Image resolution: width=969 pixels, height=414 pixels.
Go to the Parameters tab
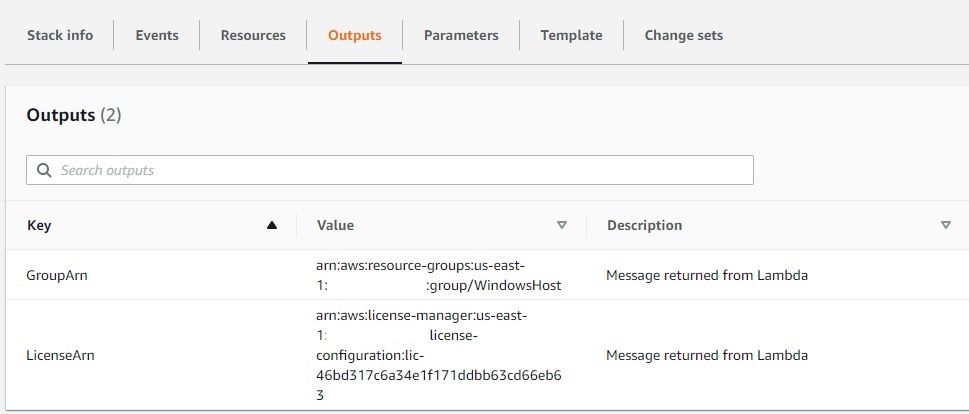pos(461,35)
